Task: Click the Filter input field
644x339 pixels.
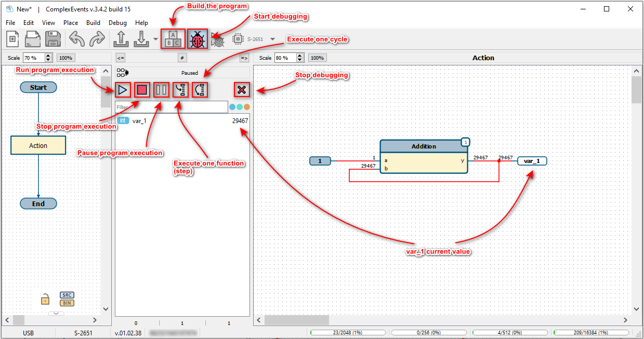Action: tap(171, 107)
